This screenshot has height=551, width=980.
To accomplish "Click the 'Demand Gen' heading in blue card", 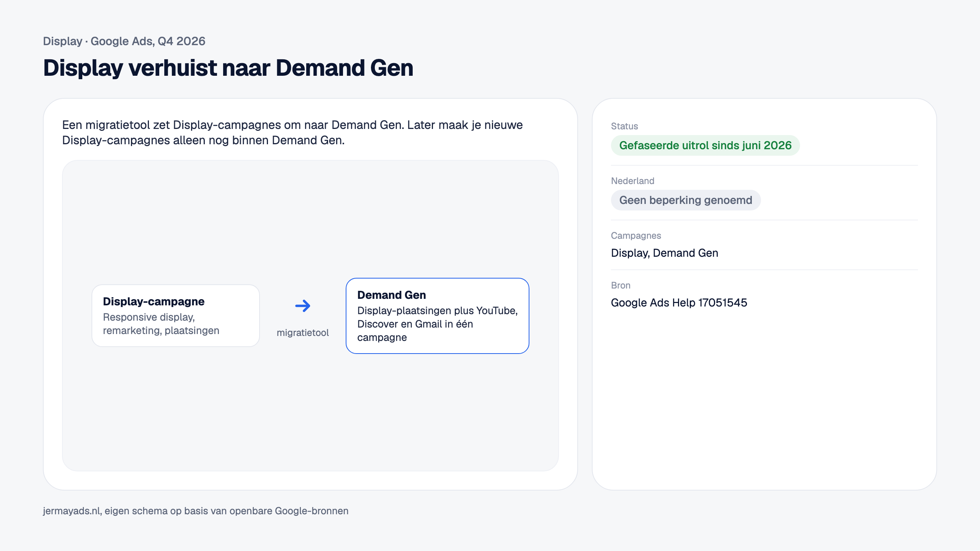I will (x=391, y=295).
